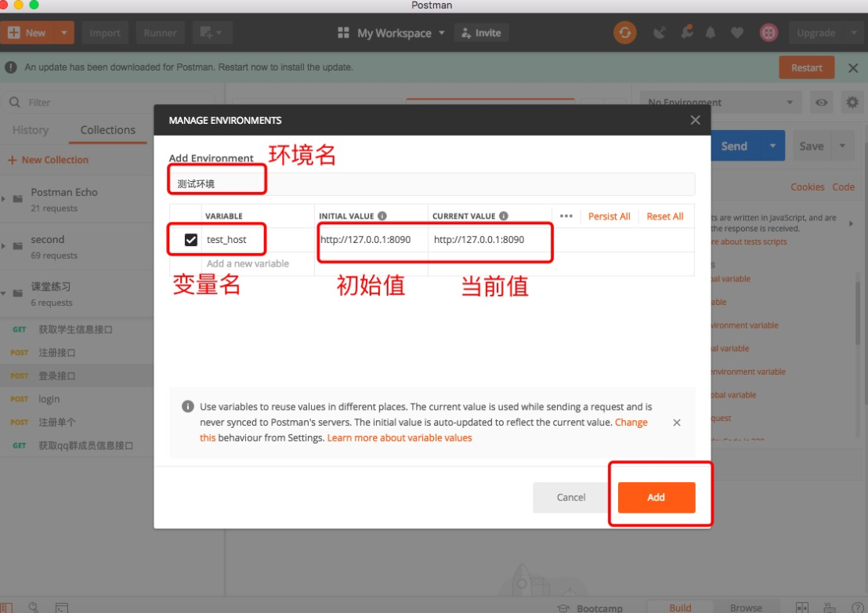Expand the second collection
Screen dimensions: 868x613
click(4, 245)
